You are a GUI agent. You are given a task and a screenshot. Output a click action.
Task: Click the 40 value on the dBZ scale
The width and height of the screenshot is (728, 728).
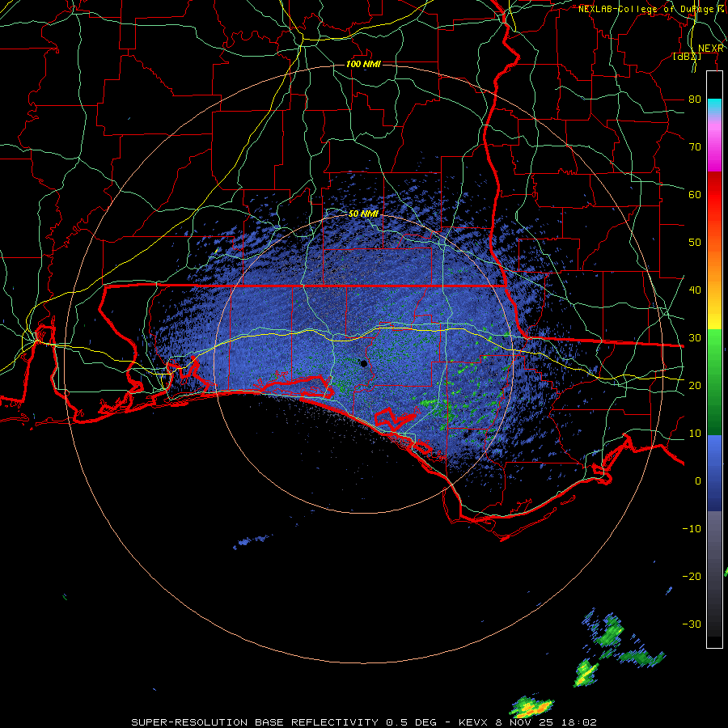pos(695,290)
